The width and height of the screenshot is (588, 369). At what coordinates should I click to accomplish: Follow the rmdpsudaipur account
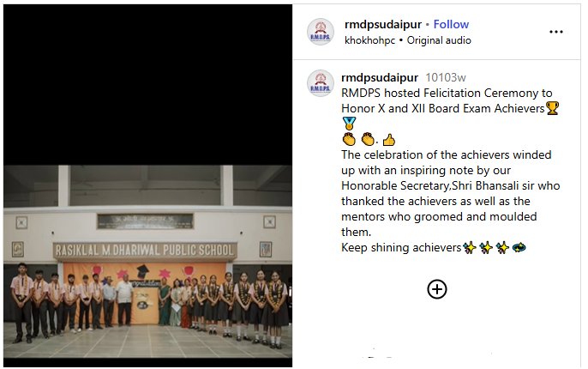[451, 24]
